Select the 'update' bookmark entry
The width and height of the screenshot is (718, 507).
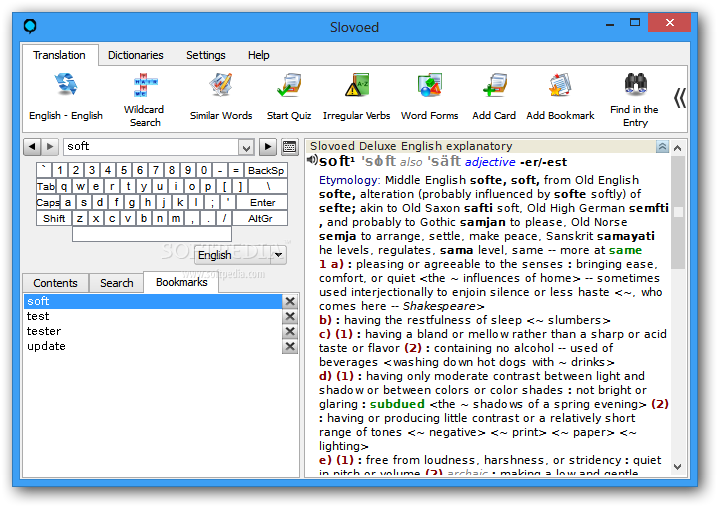(152, 347)
